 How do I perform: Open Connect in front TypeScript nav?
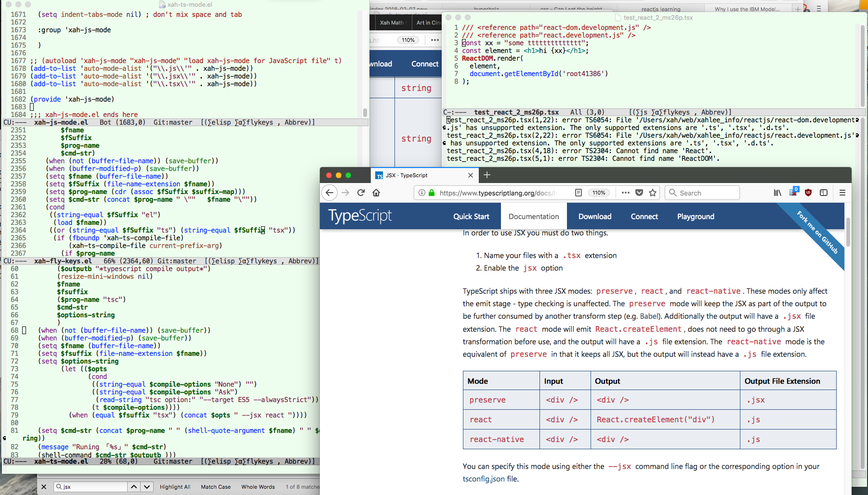click(644, 217)
